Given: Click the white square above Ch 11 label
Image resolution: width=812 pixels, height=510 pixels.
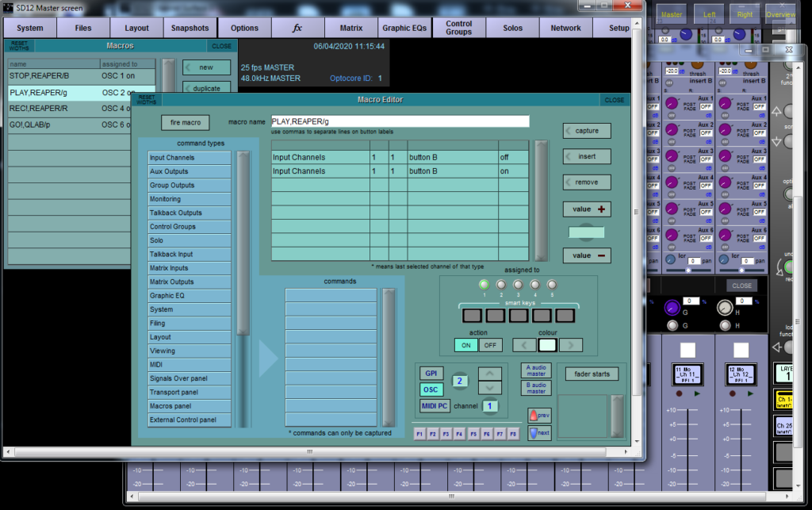Looking at the screenshot, I should pyautogui.click(x=688, y=351).
